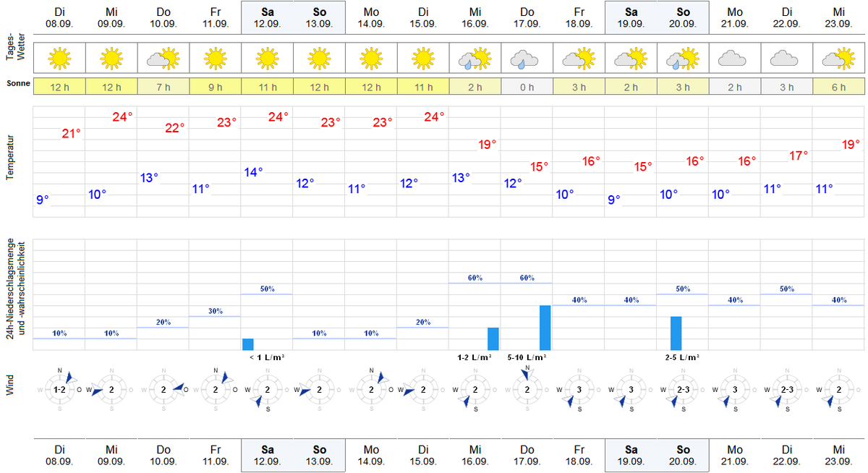
Task: Click the partly cloudy icon for Mi 23.09.
Action: coord(839,58)
